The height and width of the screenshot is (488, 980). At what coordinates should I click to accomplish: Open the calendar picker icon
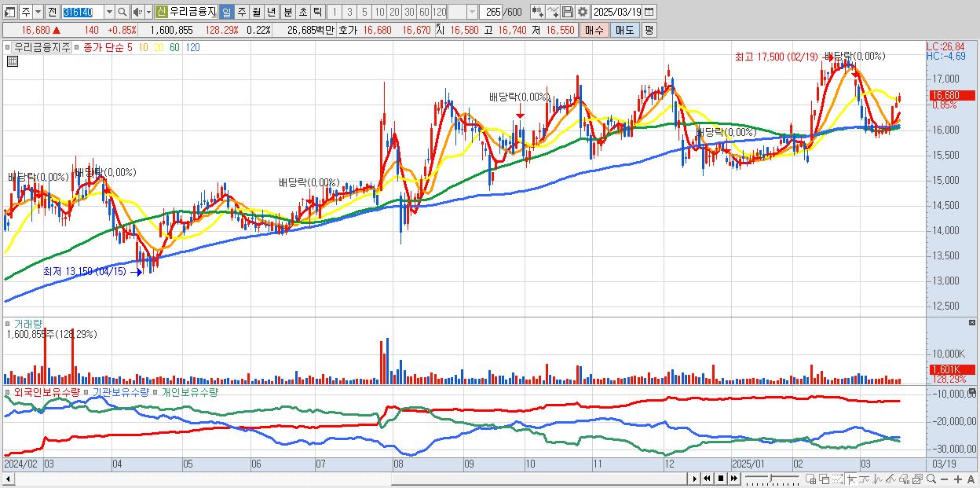pos(649,12)
